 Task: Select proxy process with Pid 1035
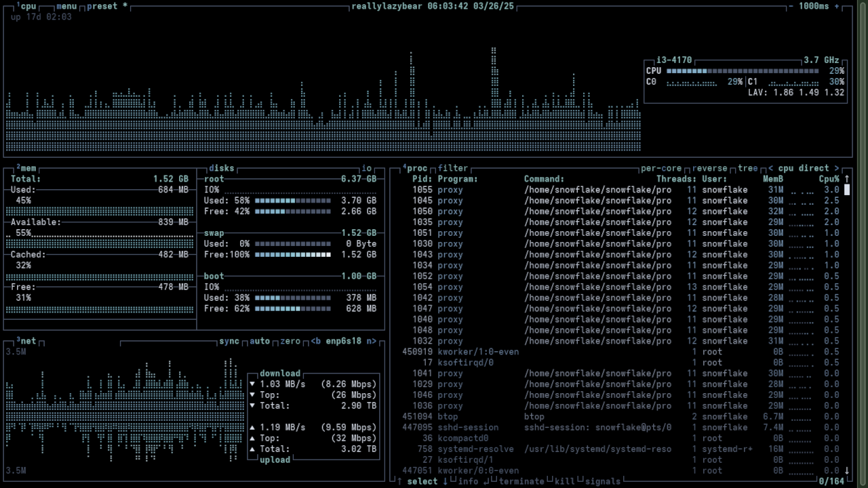pos(620,222)
